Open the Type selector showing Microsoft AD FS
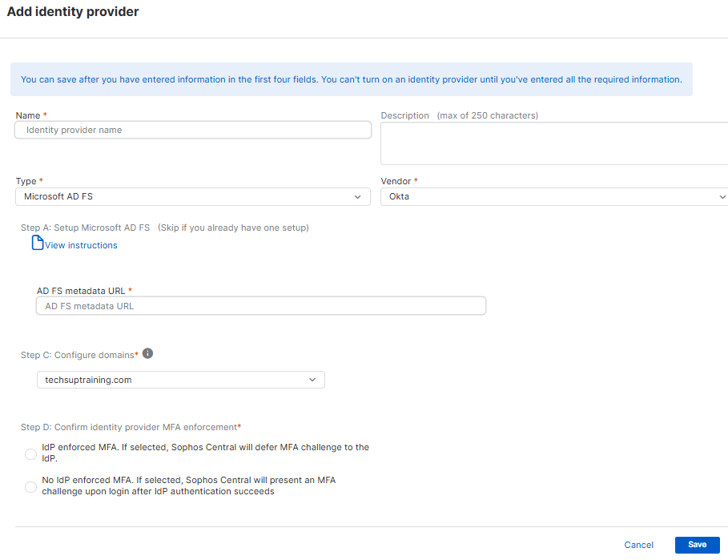The width and height of the screenshot is (728, 560). click(x=192, y=196)
